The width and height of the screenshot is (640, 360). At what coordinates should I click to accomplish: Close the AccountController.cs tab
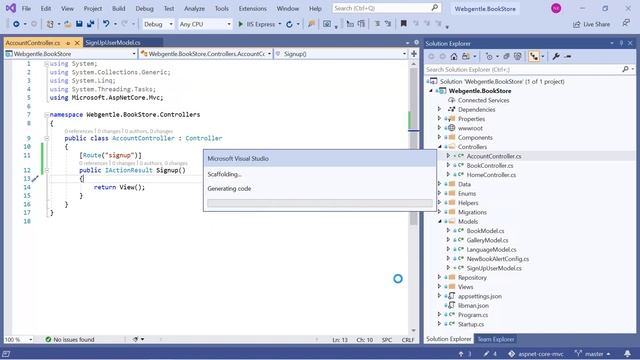coord(77,43)
